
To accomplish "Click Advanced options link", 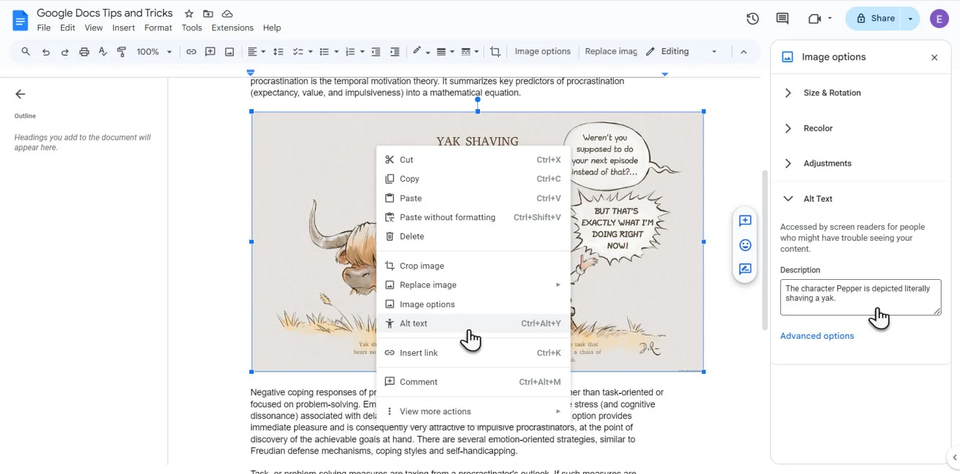I will click(817, 336).
